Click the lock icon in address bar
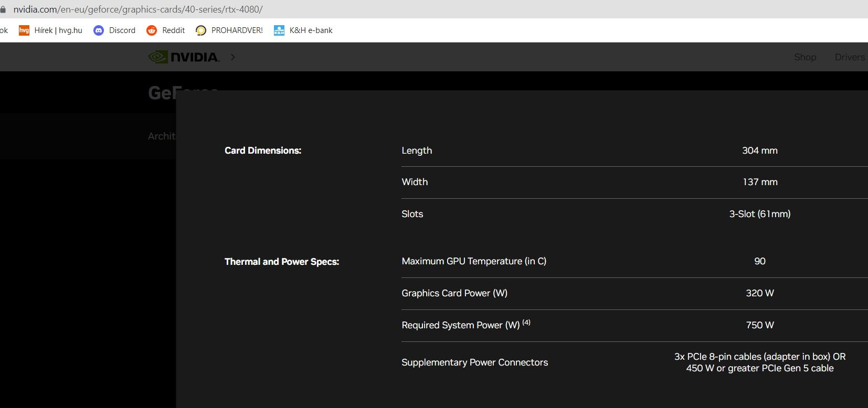Image resolution: width=868 pixels, height=408 pixels. click(x=3, y=9)
